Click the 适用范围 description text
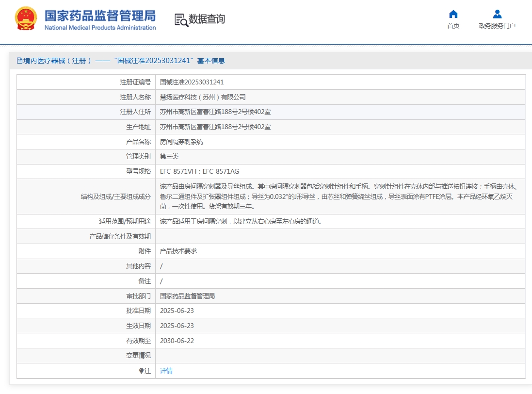This screenshot has width=532, height=394. coord(241,222)
